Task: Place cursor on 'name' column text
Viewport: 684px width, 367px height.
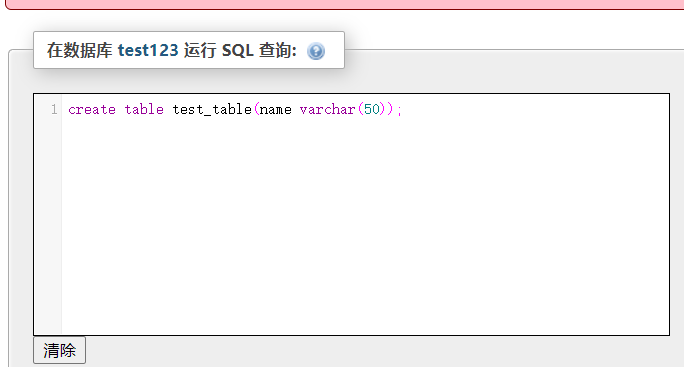Action: (276, 110)
